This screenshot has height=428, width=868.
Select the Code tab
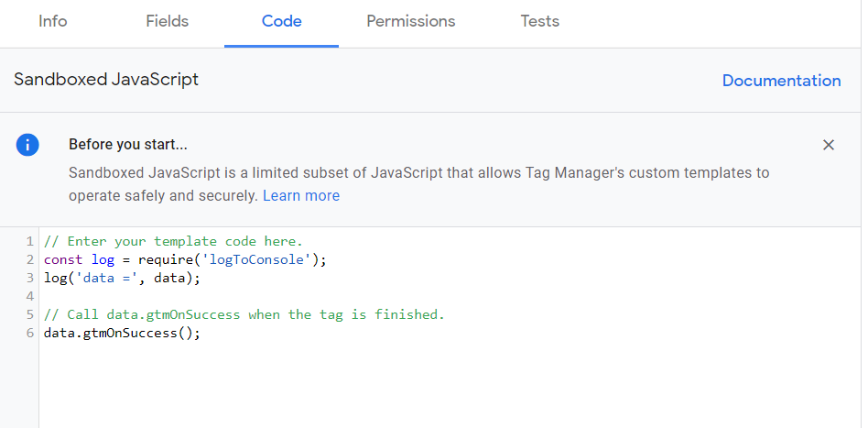[281, 21]
